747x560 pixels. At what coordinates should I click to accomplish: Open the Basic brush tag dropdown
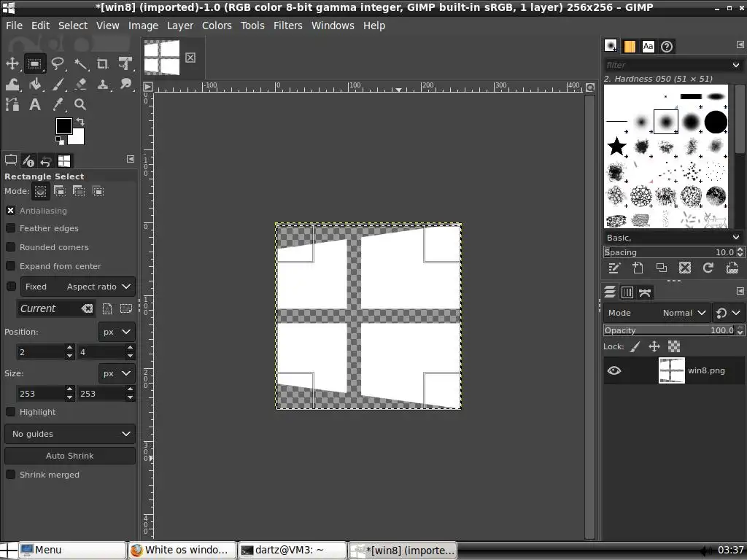pos(673,237)
